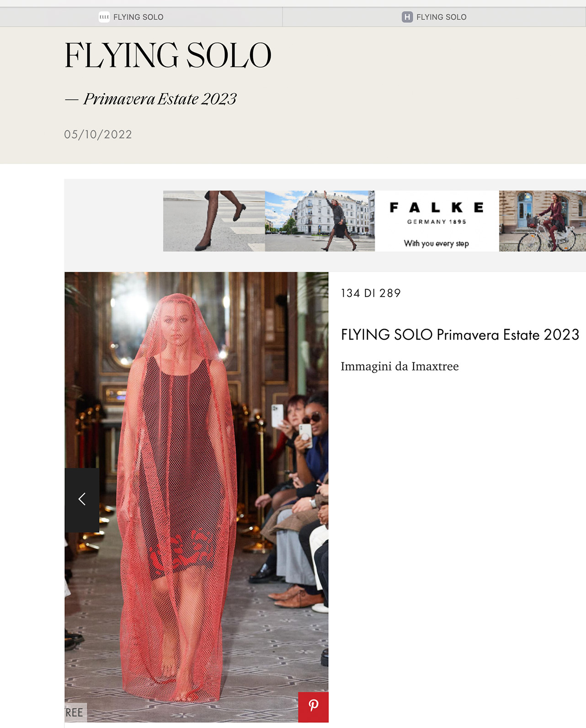
Task: Click the large FLYING SOLO headline
Action: coord(168,56)
